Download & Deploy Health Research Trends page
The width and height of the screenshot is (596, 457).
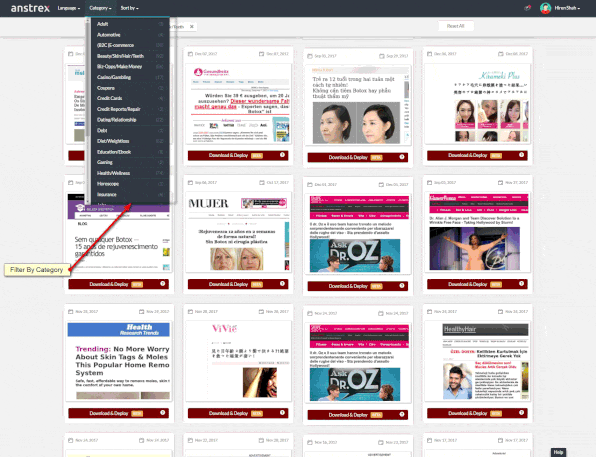(119, 413)
